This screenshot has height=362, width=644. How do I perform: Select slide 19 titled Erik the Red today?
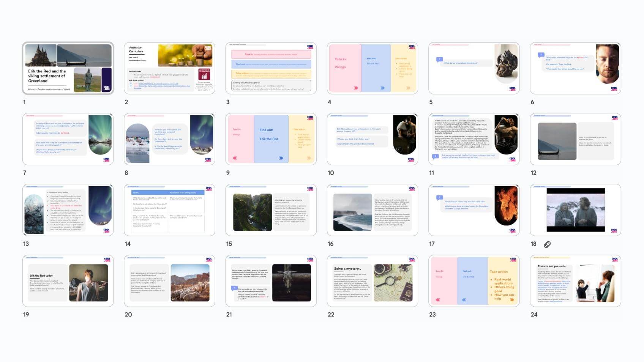(x=68, y=281)
